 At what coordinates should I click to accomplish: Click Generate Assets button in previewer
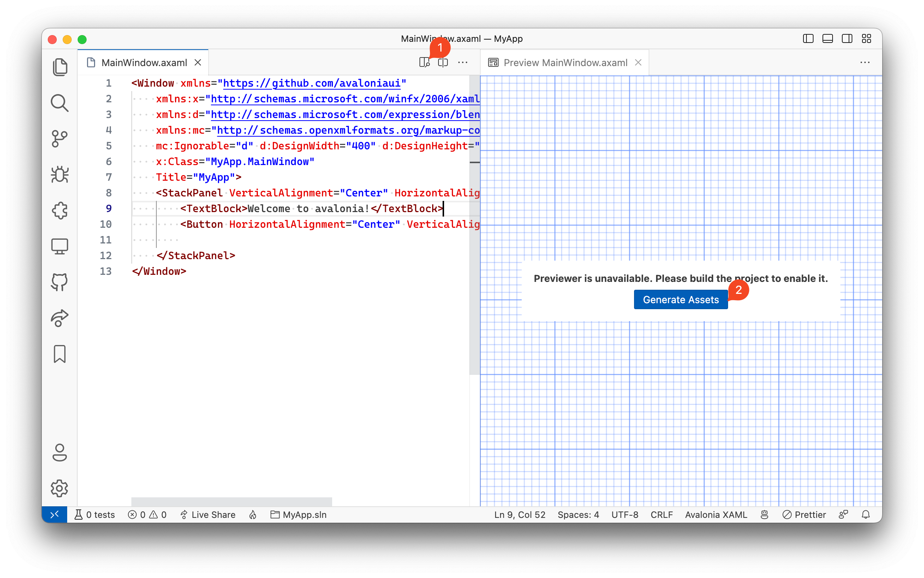click(x=681, y=300)
